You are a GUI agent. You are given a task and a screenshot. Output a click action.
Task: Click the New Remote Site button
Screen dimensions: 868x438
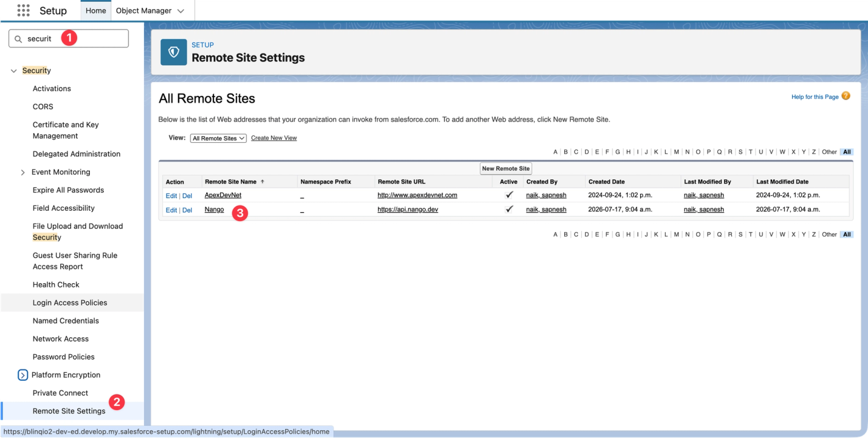point(506,169)
